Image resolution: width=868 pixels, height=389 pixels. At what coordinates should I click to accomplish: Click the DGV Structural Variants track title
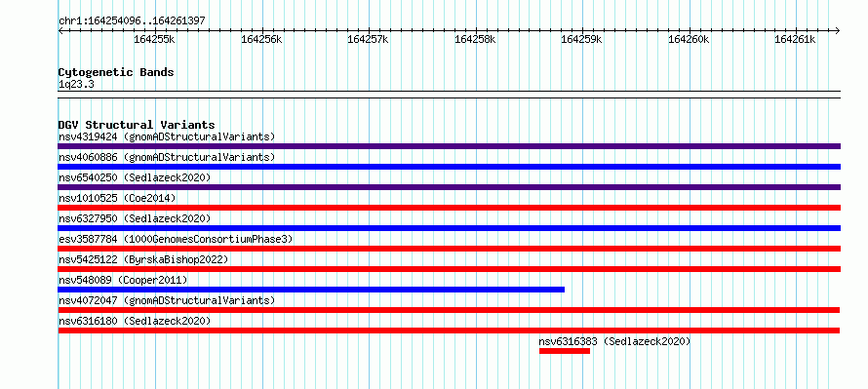coord(137,125)
